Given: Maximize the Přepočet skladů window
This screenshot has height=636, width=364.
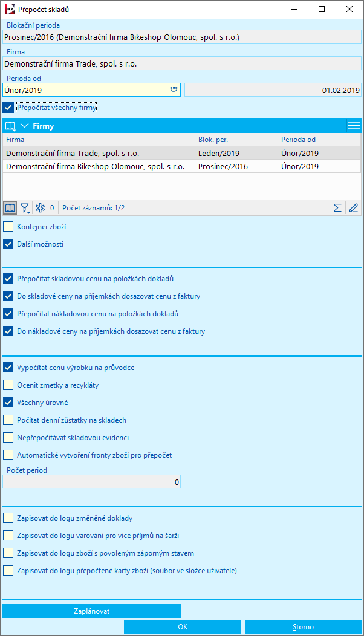Looking at the screenshot, I should click(x=322, y=9).
